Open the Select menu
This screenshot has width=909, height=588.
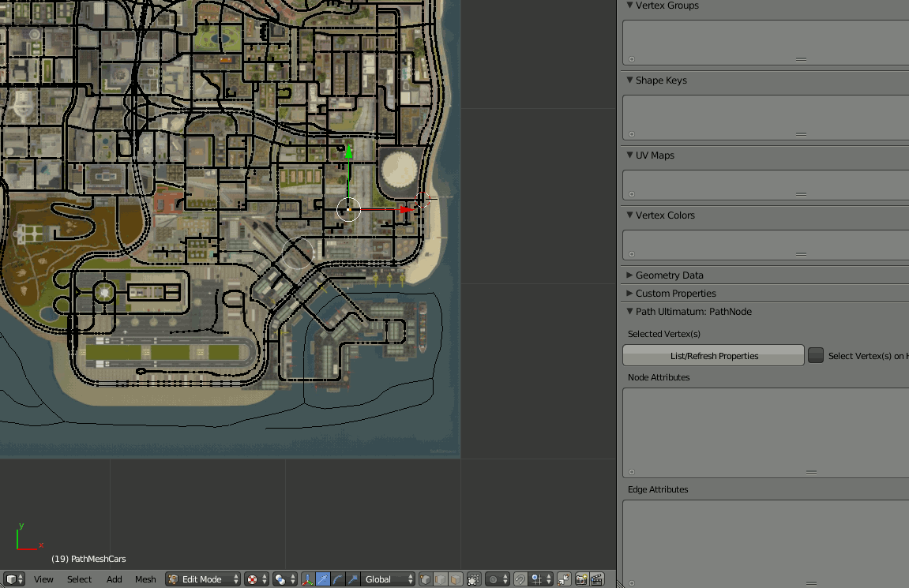80,579
